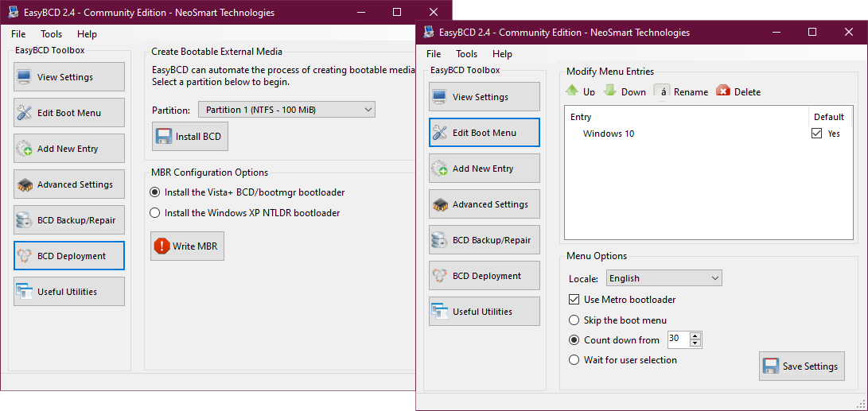The image size is (868, 411).
Task: Move the entry down with the Down arrow
Action: (625, 91)
